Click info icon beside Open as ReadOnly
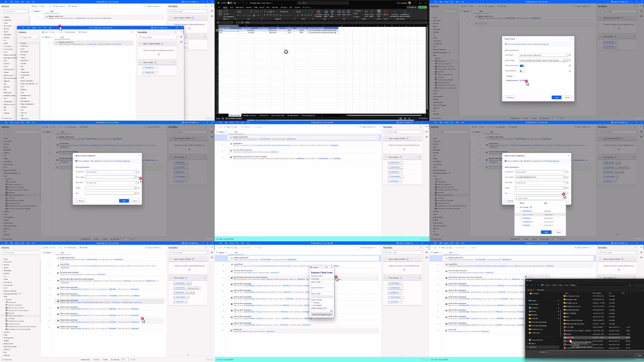Viewport: 644px width, 362px height. [570, 71]
